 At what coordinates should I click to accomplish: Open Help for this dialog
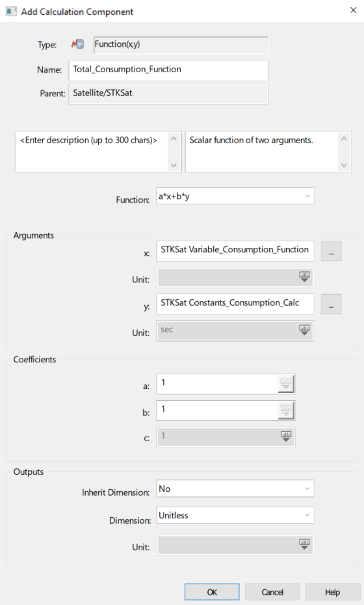pyautogui.click(x=332, y=592)
